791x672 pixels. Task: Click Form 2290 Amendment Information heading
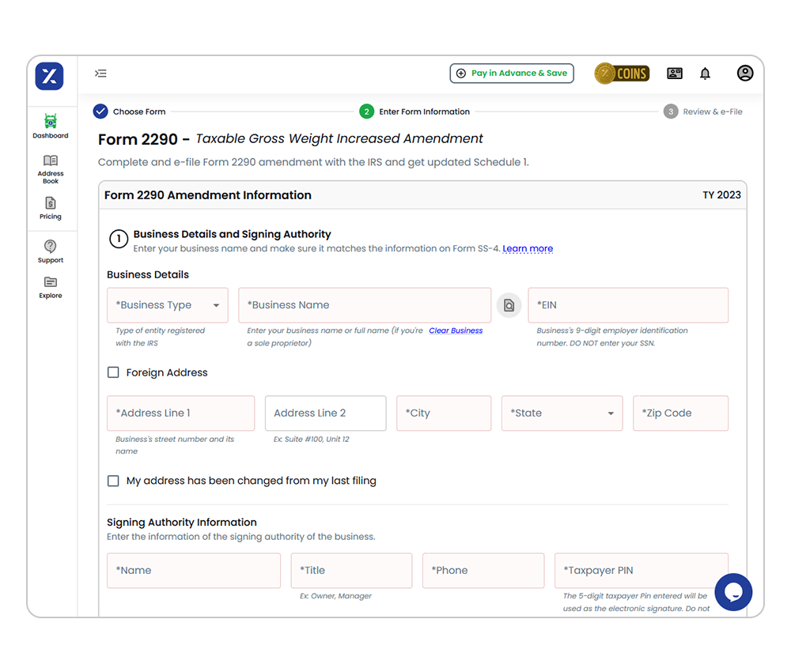point(208,195)
